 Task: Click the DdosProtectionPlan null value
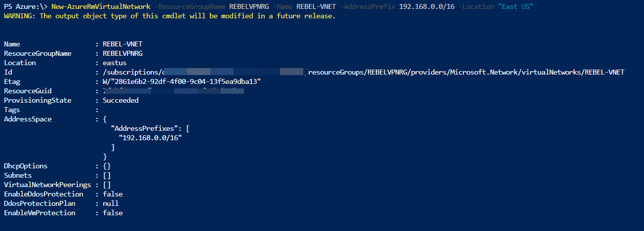click(x=111, y=203)
